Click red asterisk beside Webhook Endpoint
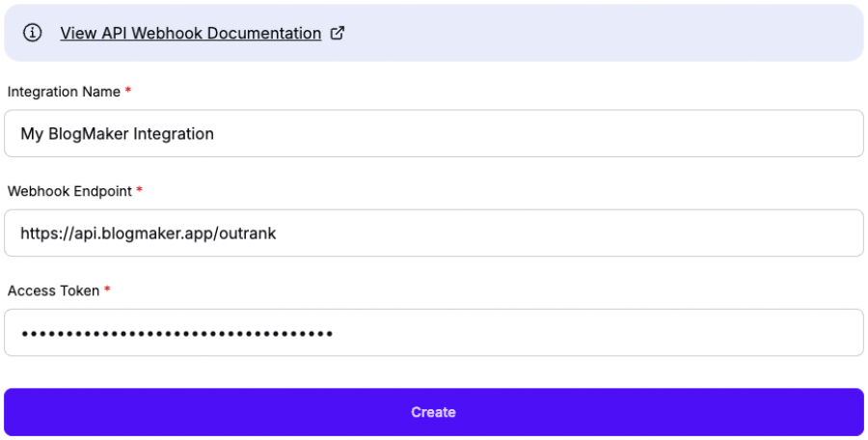 click(139, 191)
